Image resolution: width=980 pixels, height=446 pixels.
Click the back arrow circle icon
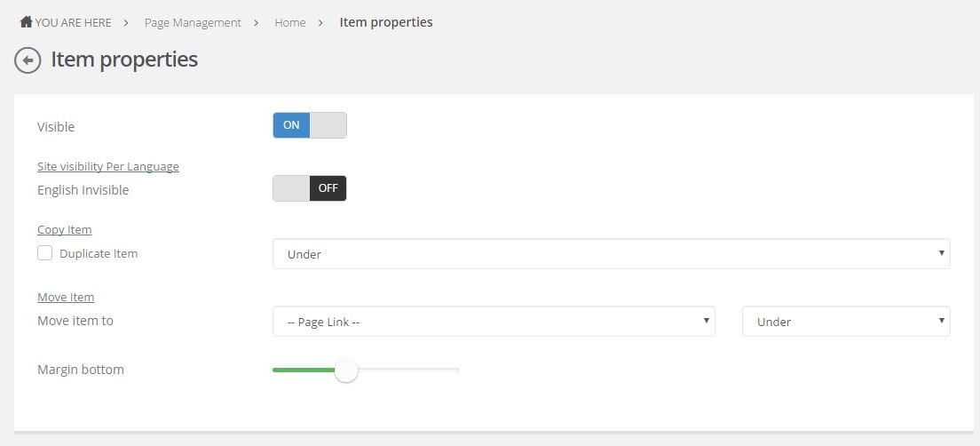click(x=28, y=60)
